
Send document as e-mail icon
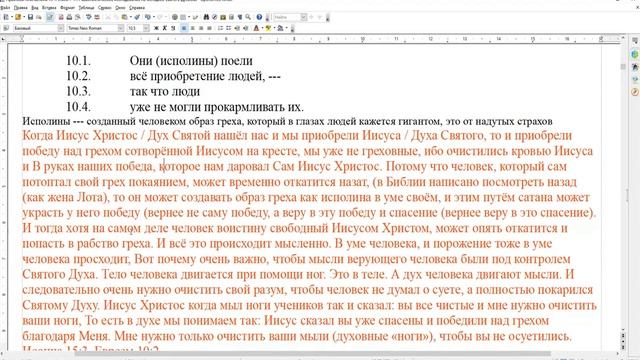point(39,17)
